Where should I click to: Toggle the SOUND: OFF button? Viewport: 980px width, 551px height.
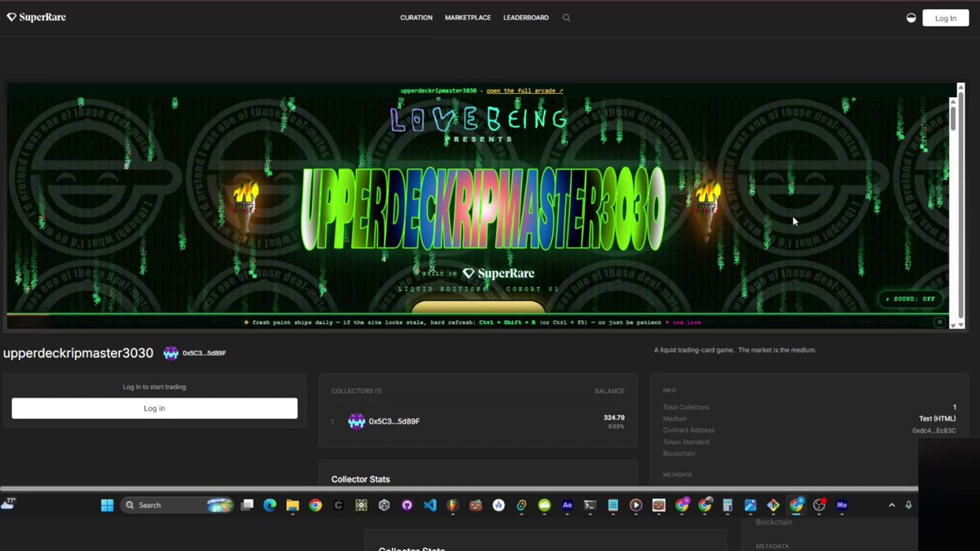click(x=911, y=300)
